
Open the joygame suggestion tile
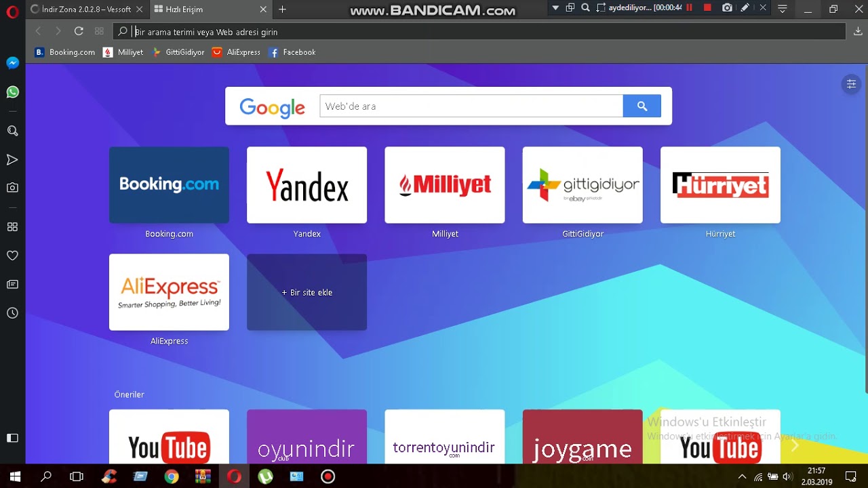click(583, 436)
